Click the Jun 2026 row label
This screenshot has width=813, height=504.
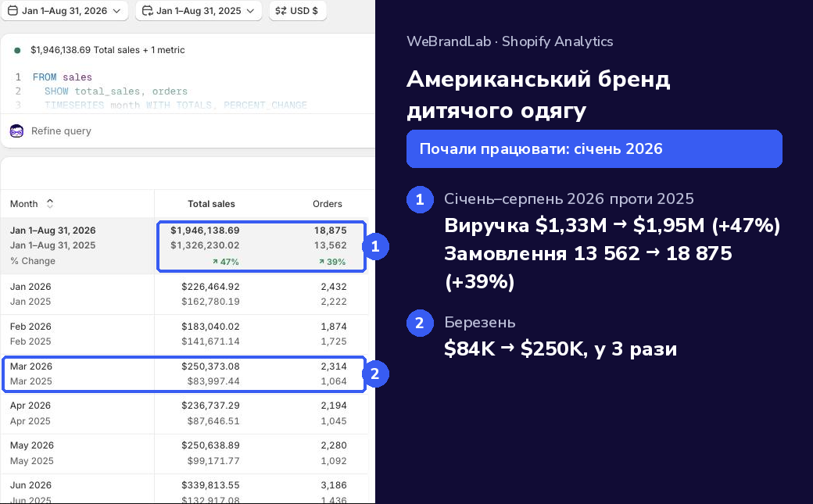pyautogui.click(x=30, y=484)
